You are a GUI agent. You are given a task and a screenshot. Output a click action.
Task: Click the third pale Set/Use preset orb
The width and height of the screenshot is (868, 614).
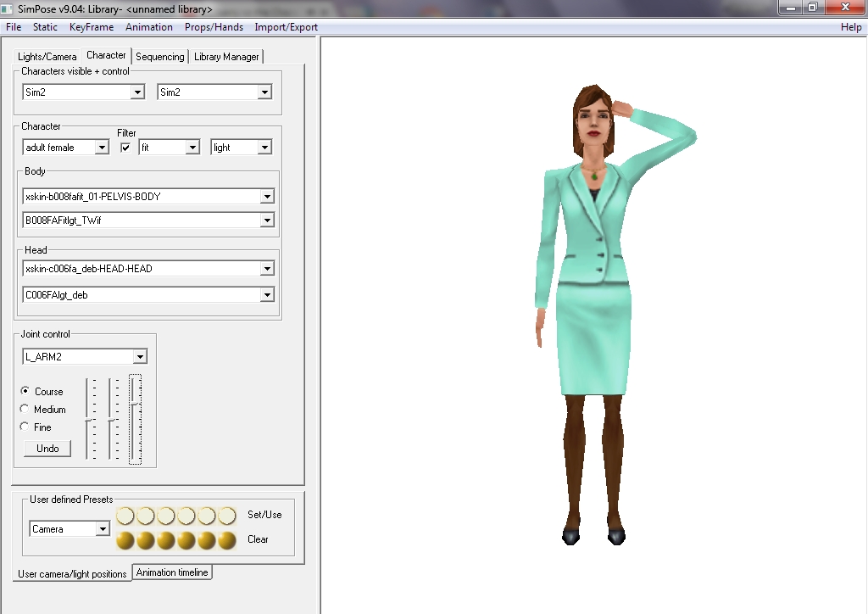point(166,516)
